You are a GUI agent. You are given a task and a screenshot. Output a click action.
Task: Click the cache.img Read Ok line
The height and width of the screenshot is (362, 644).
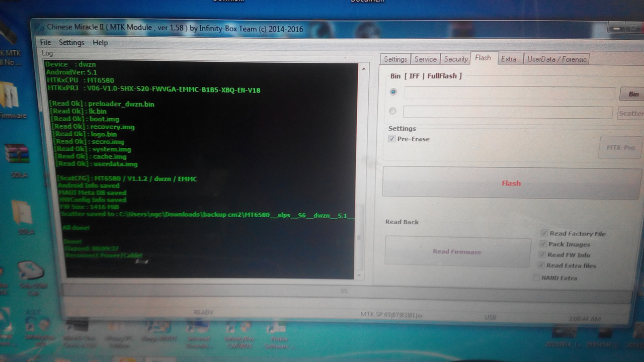click(x=91, y=157)
